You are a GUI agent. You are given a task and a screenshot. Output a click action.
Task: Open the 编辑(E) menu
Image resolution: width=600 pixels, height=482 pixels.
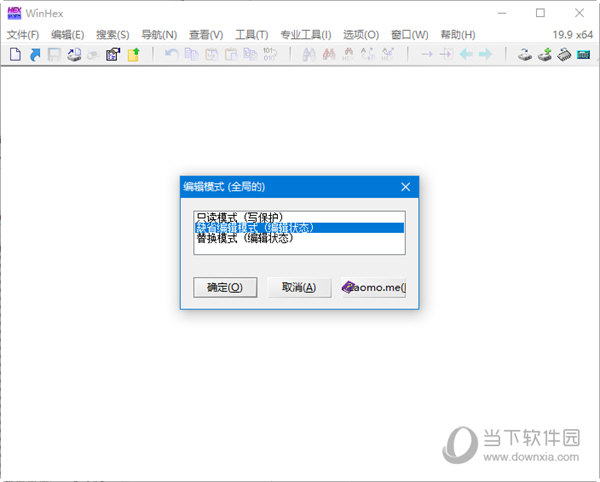pyautogui.click(x=68, y=35)
